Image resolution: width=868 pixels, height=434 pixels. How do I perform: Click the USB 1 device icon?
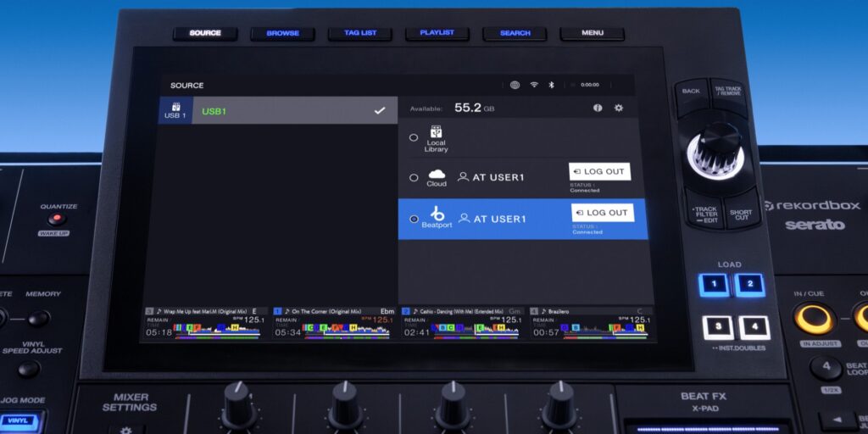175,110
